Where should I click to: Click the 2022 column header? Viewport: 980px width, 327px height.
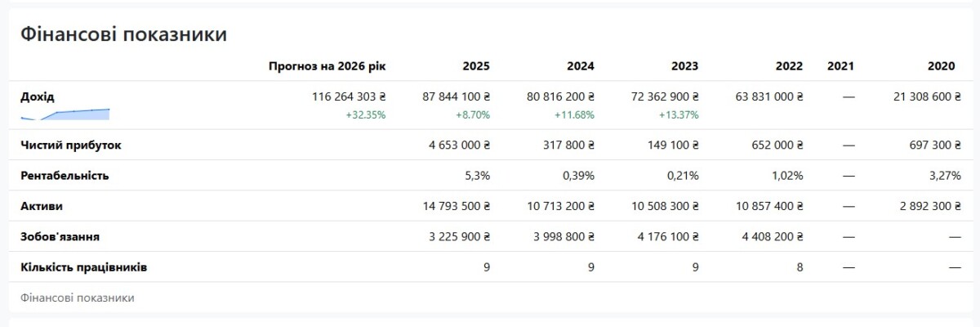click(789, 66)
